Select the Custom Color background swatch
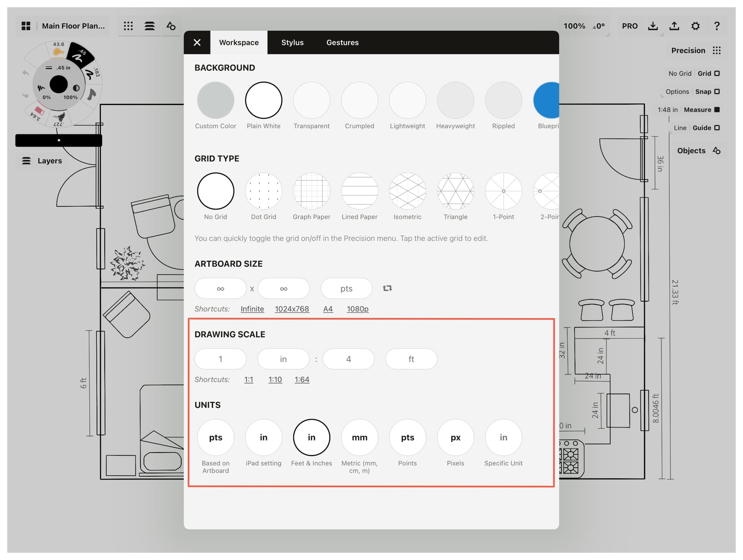The height and width of the screenshot is (560, 743). pos(215,100)
